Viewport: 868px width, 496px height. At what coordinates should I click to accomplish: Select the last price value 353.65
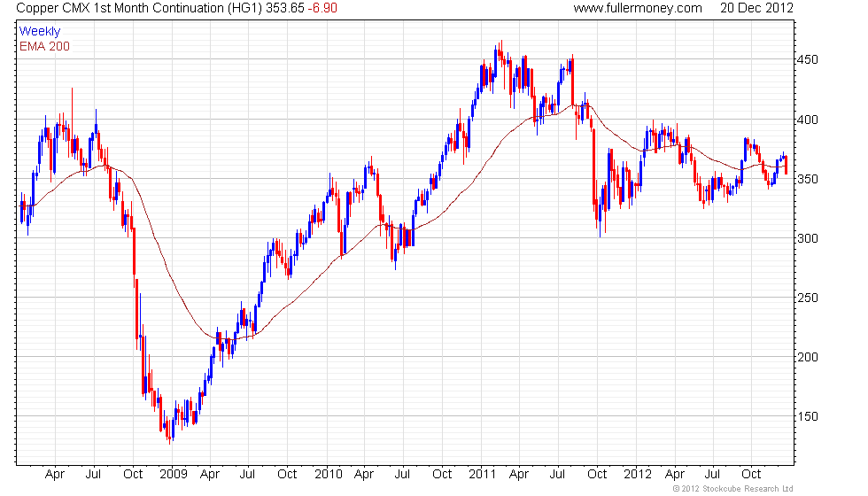click(284, 8)
